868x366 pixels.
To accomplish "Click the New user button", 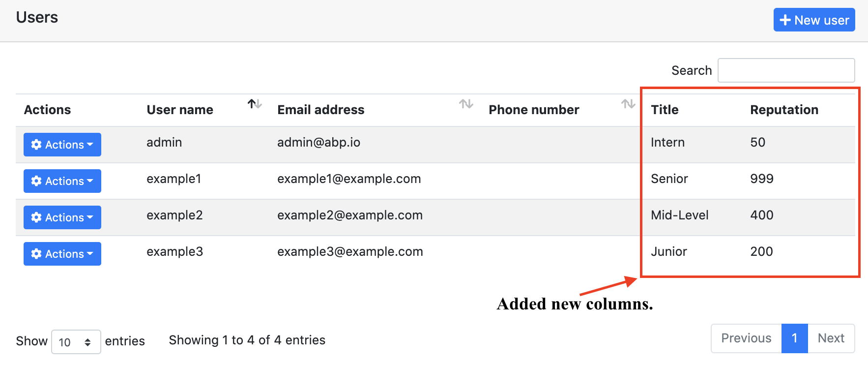I will 814,20.
